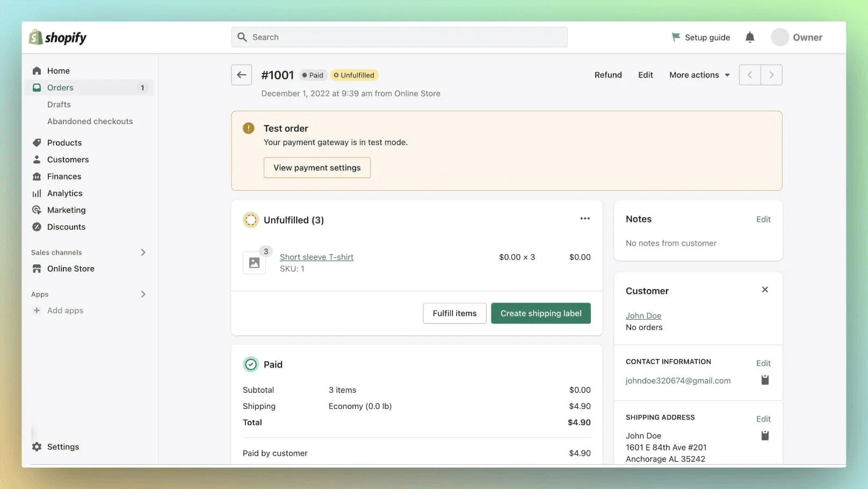The image size is (868, 489).
Task: Copy the shipping address with the clipboard icon
Action: (x=764, y=436)
